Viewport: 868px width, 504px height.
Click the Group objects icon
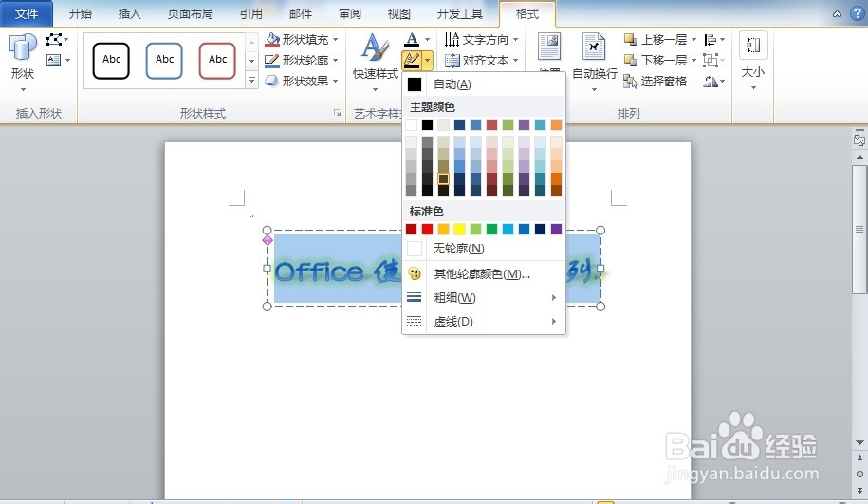[711, 60]
